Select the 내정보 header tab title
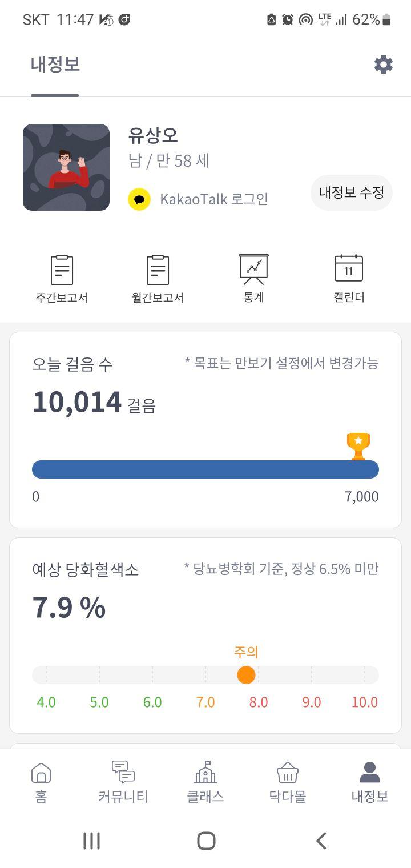 coord(55,65)
